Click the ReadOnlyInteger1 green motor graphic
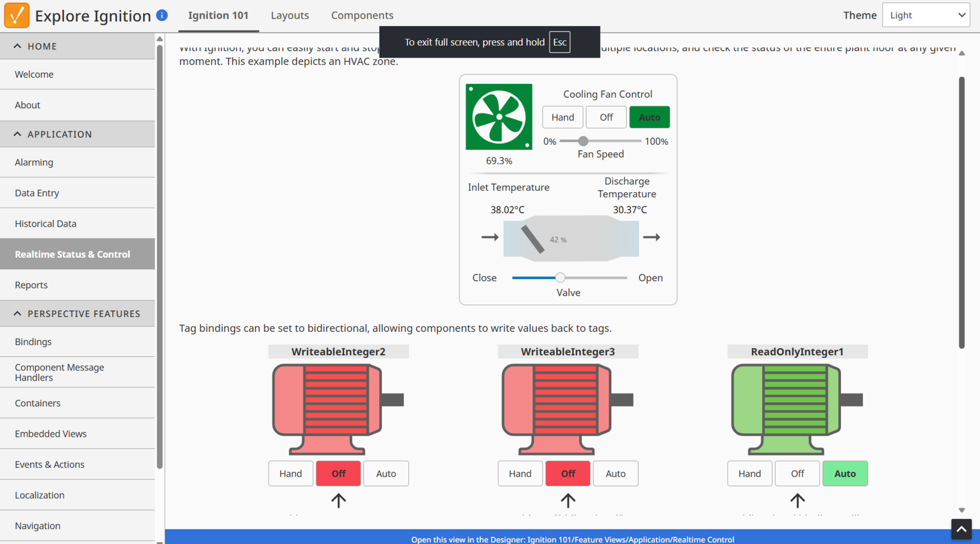The height and width of the screenshot is (544, 980). pos(797,408)
